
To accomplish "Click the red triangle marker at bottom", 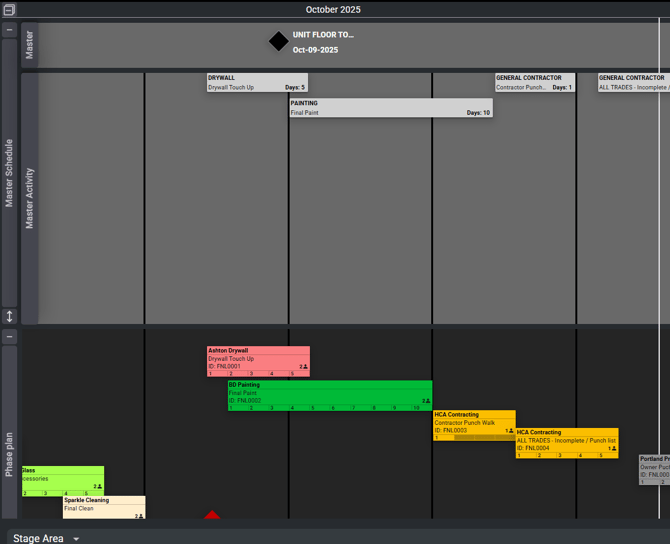I will coord(212,515).
